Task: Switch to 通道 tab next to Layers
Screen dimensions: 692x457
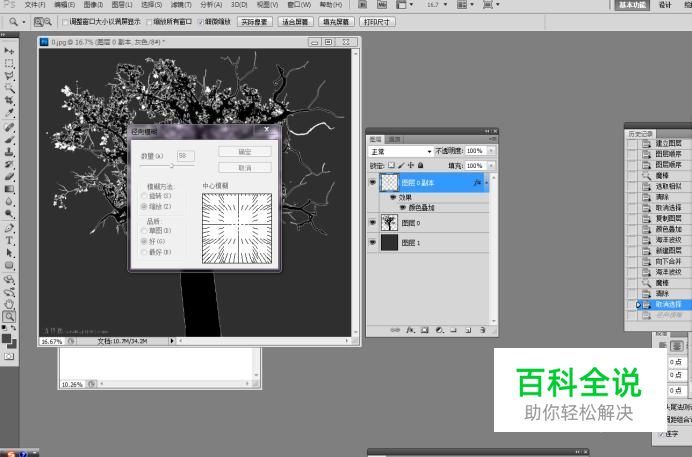Action: click(x=393, y=139)
